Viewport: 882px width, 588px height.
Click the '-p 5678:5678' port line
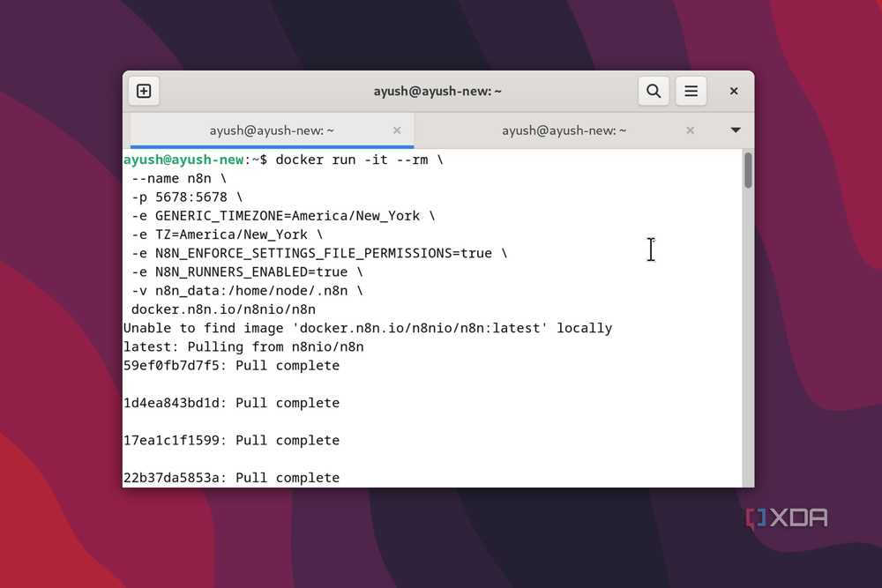[x=187, y=197]
